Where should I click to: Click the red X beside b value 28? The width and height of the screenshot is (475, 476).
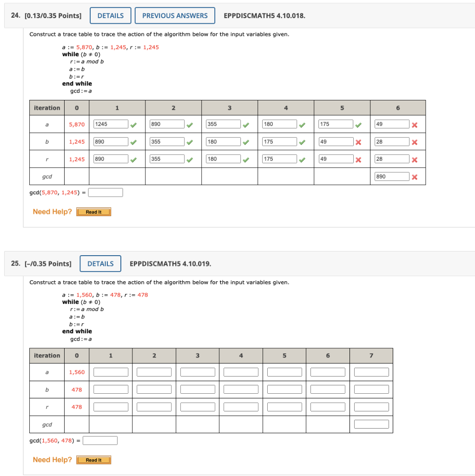click(x=415, y=142)
